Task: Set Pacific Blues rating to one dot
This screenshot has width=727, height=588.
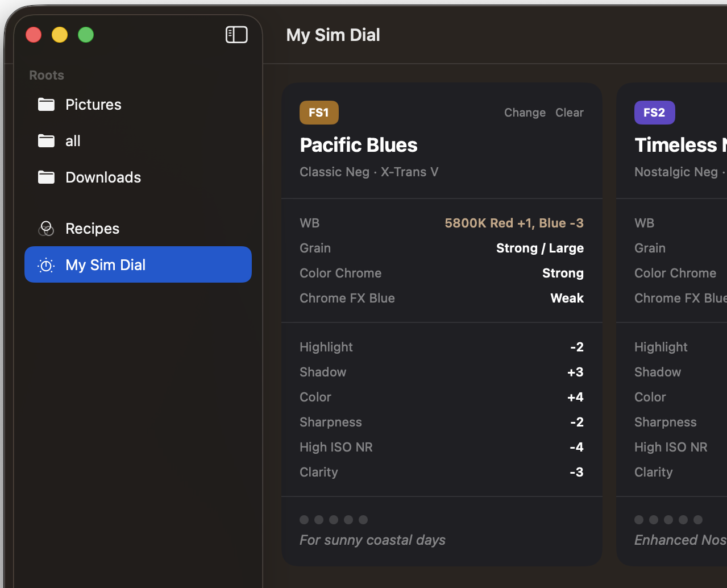Action: pyautogui.click(x=304, y=520)
